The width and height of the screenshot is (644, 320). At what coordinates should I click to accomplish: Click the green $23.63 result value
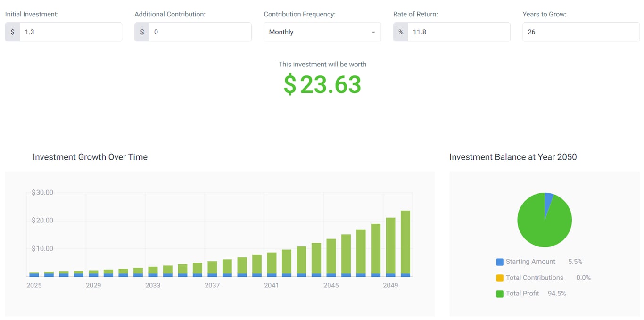[322, 85]
